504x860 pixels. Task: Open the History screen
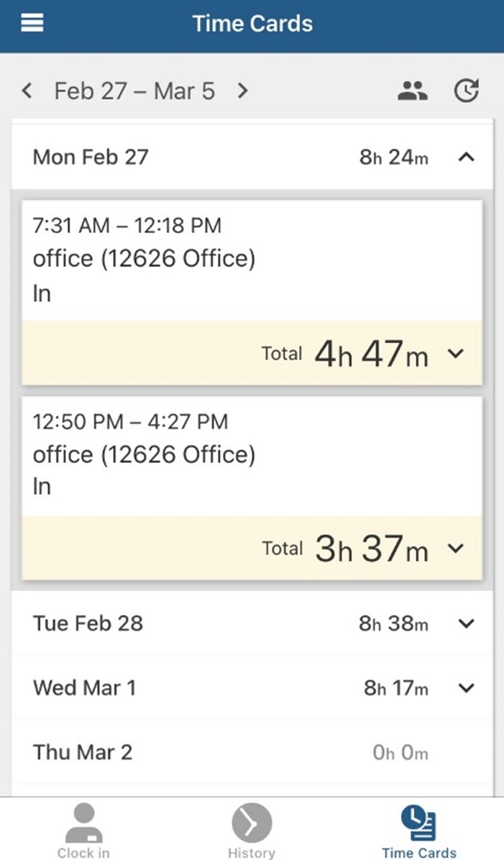pos(252,820)
